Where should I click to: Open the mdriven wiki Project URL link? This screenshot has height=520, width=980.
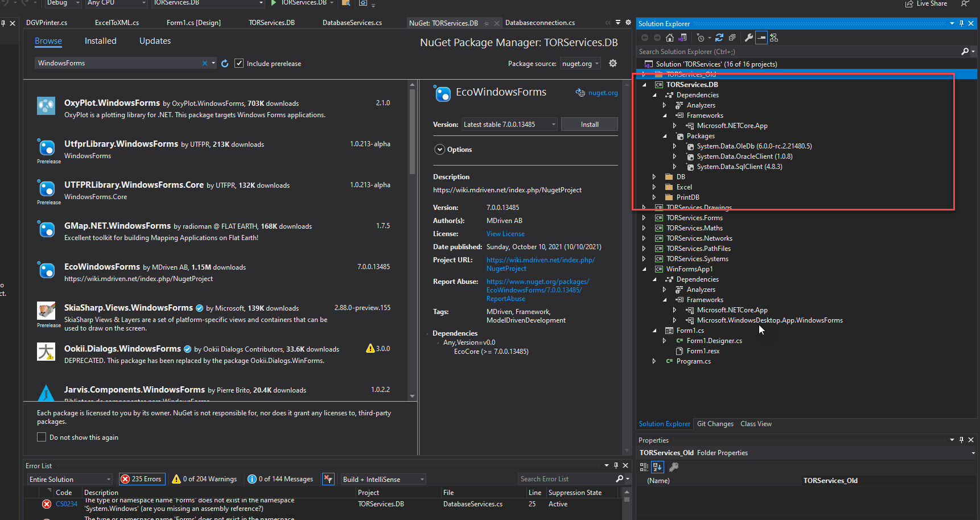coord(541,264)
